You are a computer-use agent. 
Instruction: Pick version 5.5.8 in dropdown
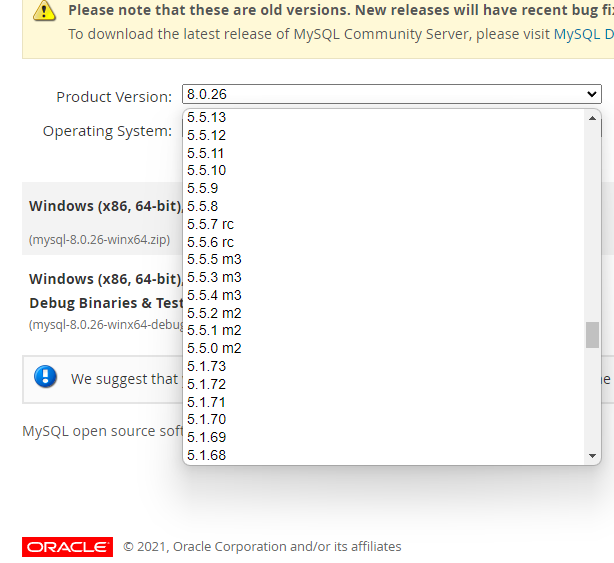point(384,206)
